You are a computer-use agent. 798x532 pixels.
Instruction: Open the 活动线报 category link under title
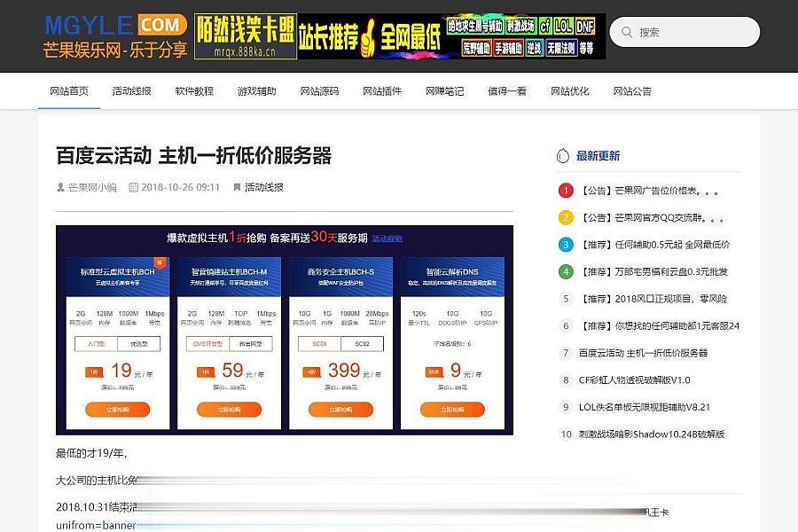[x=264, y=187]
